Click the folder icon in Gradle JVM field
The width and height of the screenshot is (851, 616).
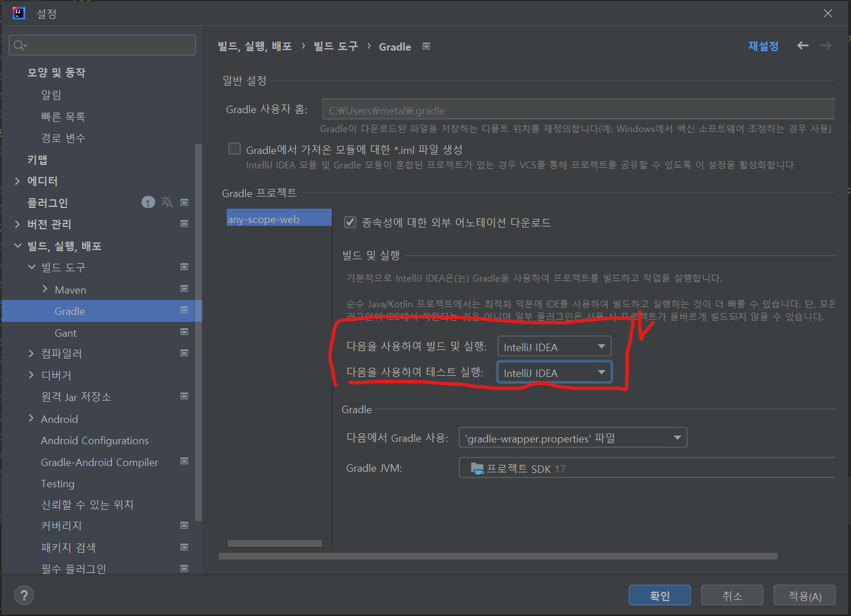[477, 468]
